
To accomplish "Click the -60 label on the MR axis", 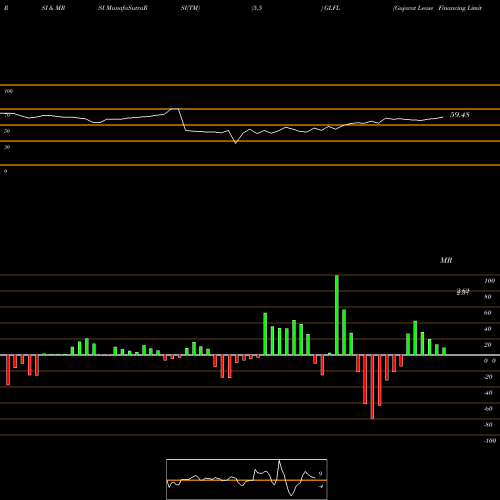I will [x=488, y=409].
